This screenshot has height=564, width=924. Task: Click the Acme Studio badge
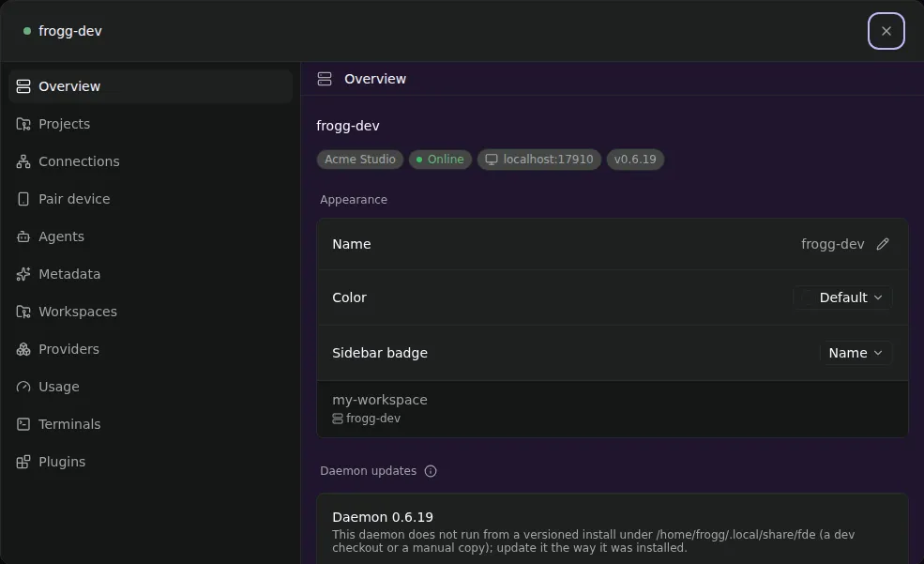pos(360,160)
